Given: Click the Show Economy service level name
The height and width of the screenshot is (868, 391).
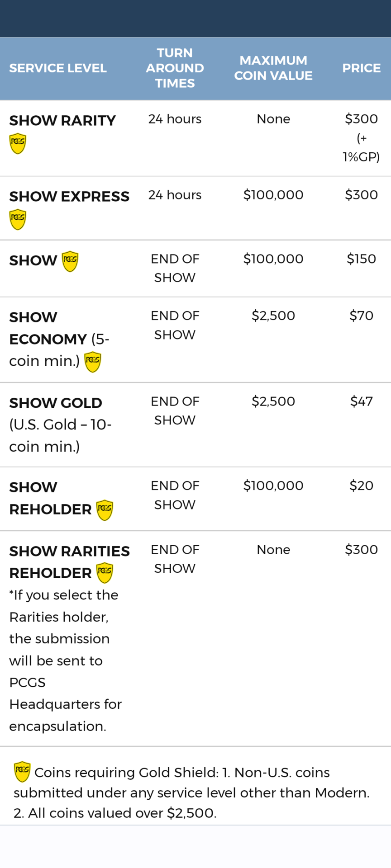Looking at the screenshot, I should click(x=48, y=328).
